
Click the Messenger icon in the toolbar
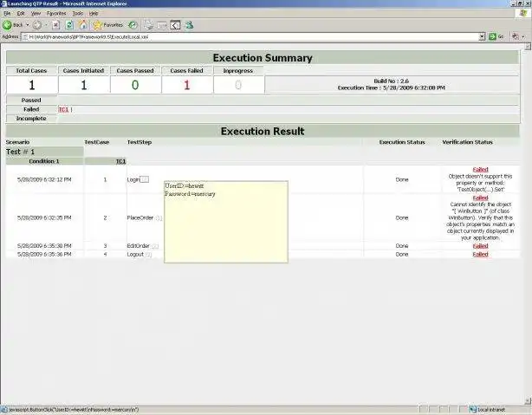(190, 25)
